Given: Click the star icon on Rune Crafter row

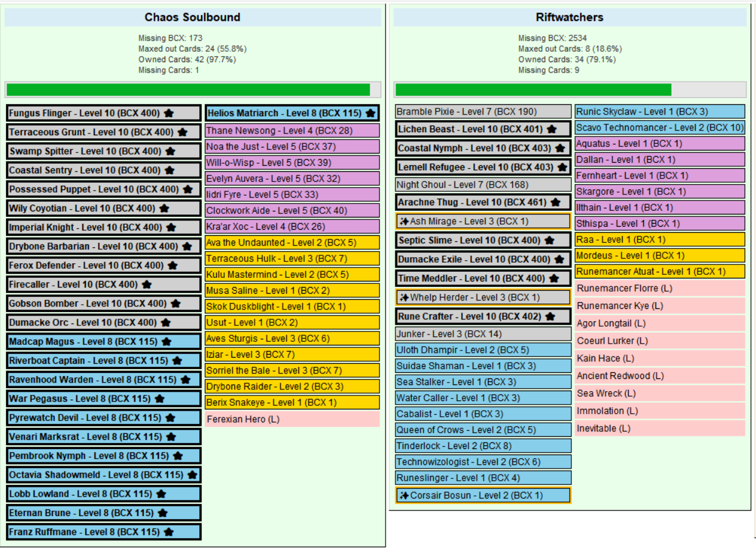Looking at the screenshot, I should click(550, 317).
